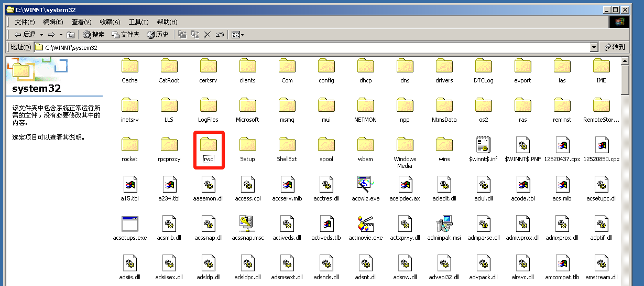Select the adminpak.msi installer icon
Image resolution: width=644 pixels, height=286 pixels.
444,224
